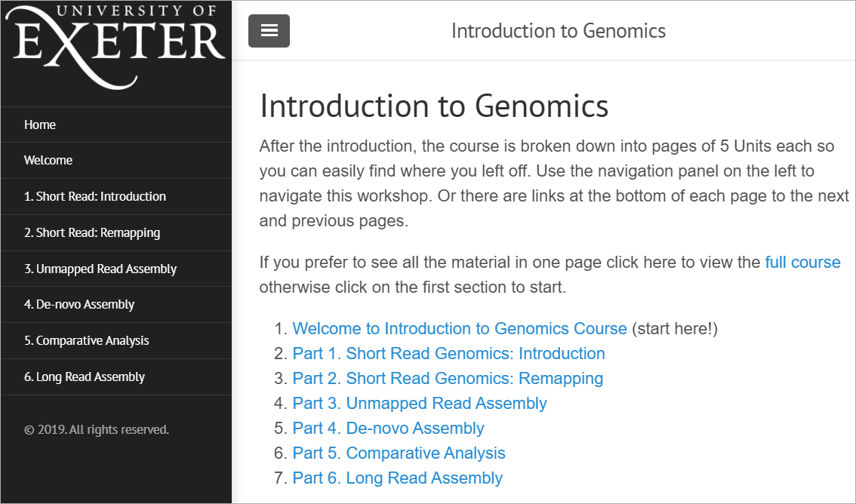Click the 2019 All rights reserved footer text

pos(97,429)
